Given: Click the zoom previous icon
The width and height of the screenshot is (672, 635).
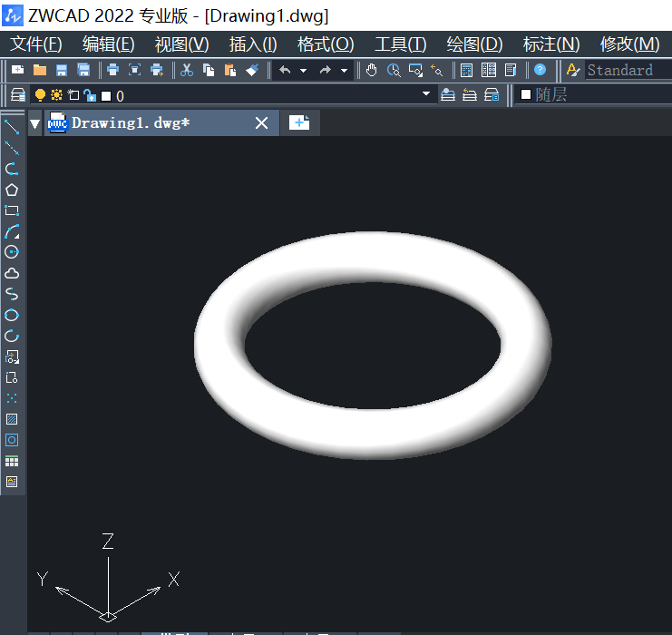Looking at the screenshot, I should coord(437,70).
